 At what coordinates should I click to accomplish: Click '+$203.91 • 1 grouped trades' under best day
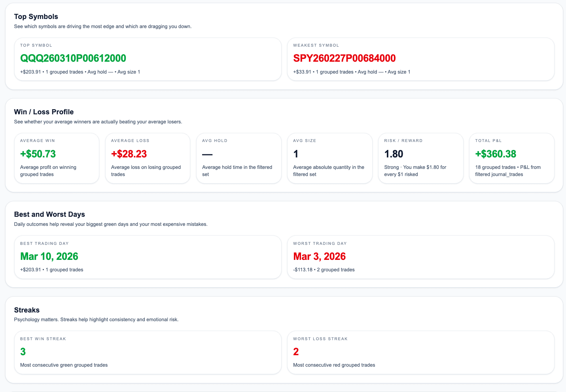[52, 270]
